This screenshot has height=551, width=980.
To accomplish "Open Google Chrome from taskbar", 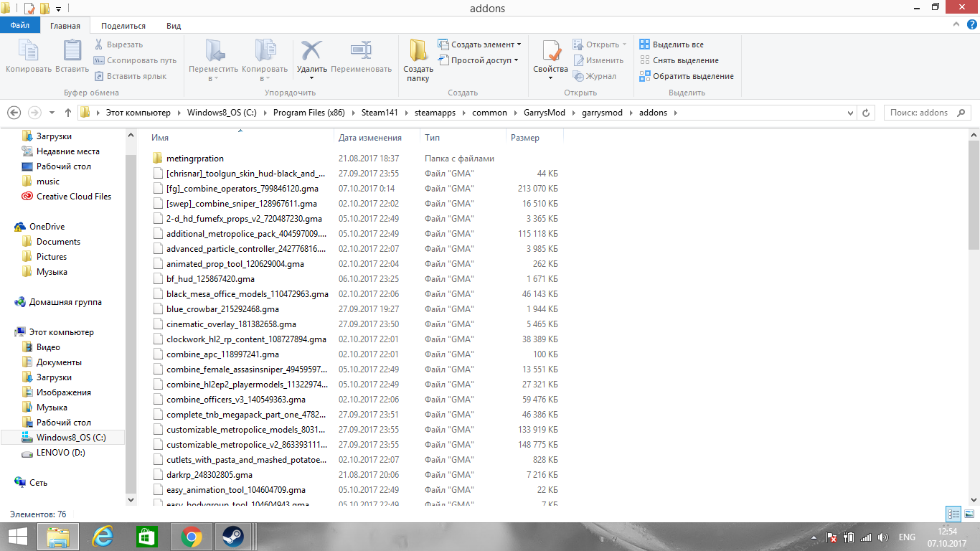I will tap(191, 537).
